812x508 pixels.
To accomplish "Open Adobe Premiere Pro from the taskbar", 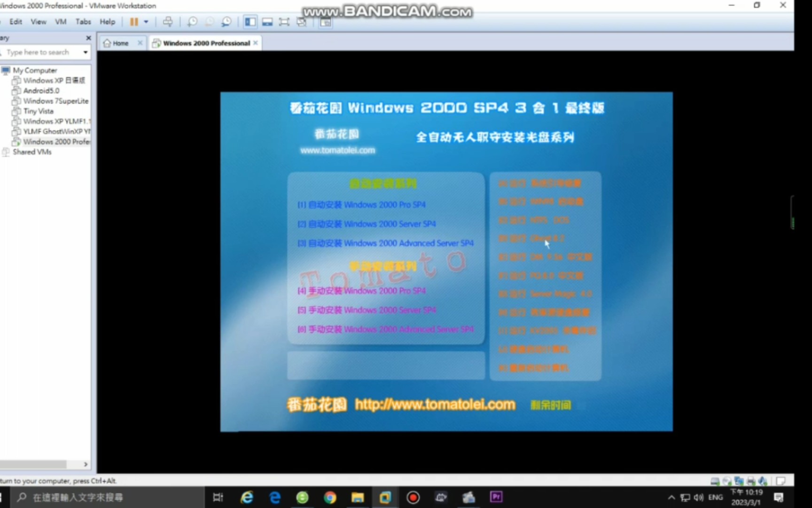I will 496,497.
